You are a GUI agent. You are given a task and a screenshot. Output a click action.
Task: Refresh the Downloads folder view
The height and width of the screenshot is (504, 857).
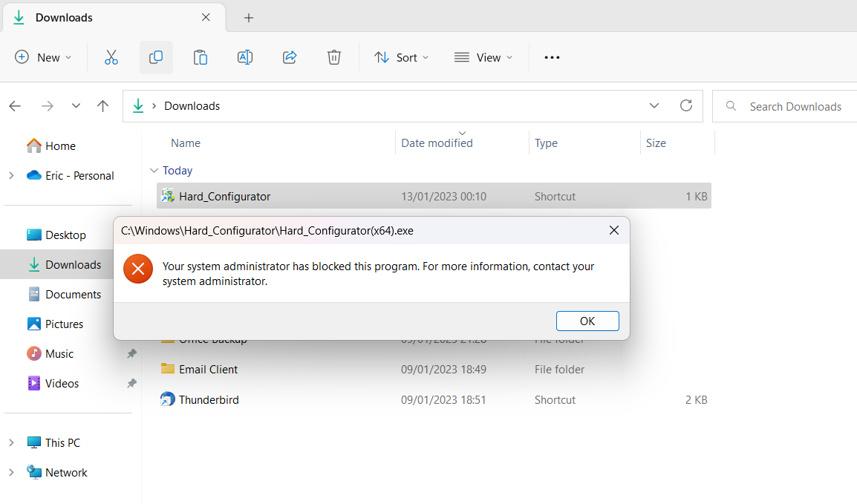pyautogui.click(x=686, y=106)
